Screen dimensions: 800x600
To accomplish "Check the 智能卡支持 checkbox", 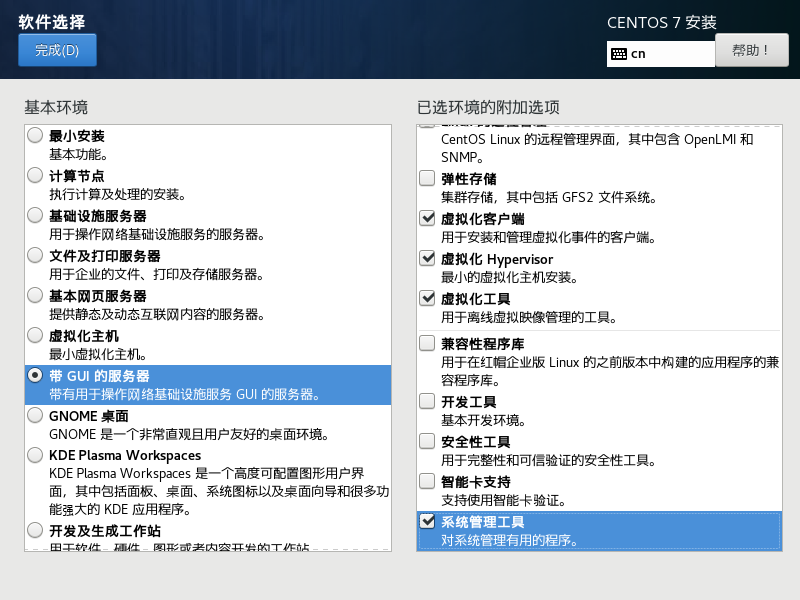I will [427, 481].
